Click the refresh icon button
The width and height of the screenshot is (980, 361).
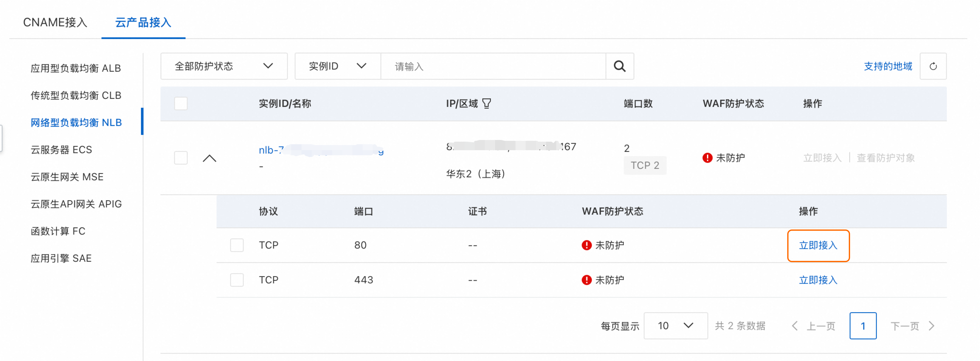(x=933, y=66)
